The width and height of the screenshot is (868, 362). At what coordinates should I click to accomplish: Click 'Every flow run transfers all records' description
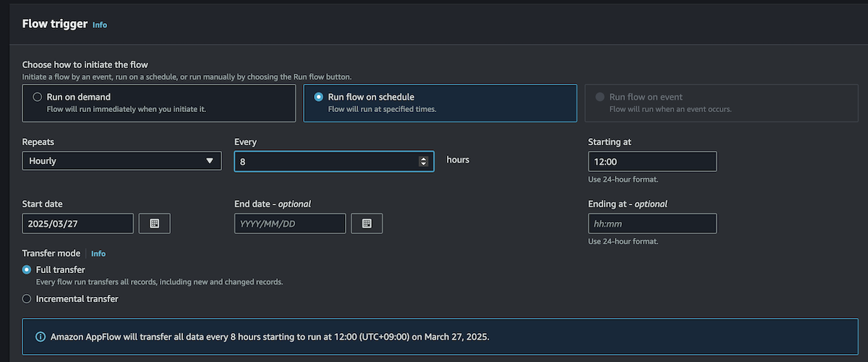[159, 282]
